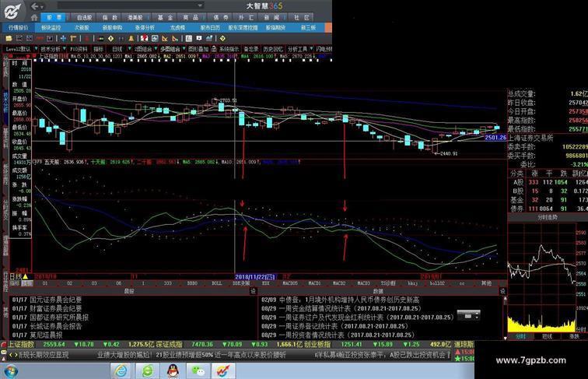Click the back arrow navigation button

[34, 6]
